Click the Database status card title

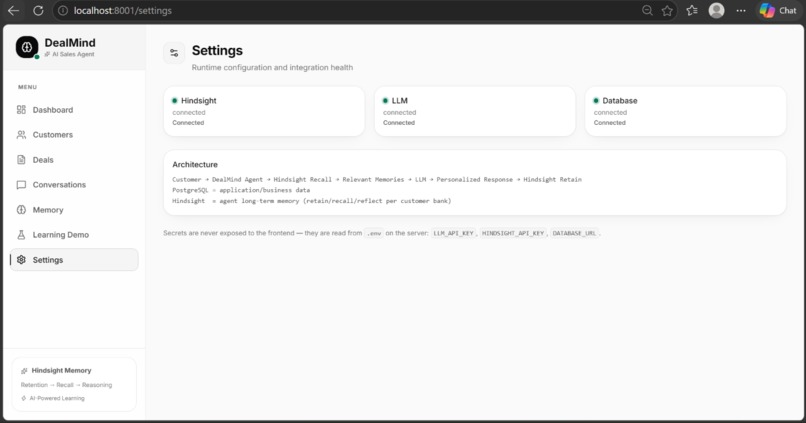click(619, 101)
